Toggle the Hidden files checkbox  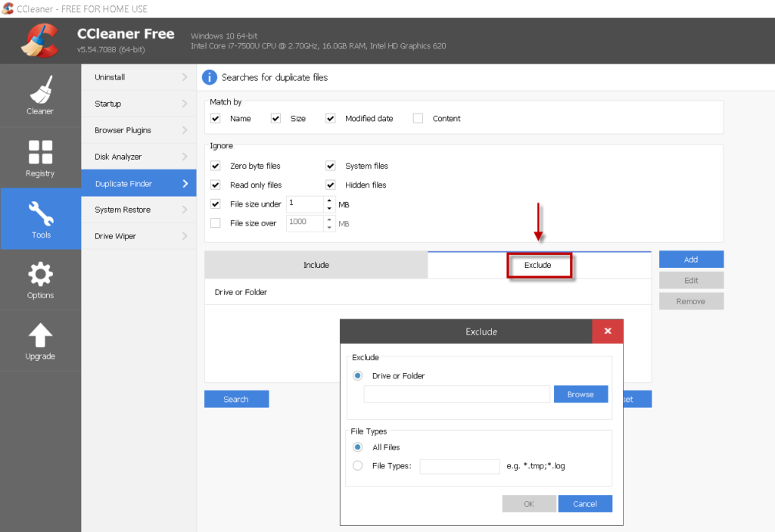click(x=331, y=185)
